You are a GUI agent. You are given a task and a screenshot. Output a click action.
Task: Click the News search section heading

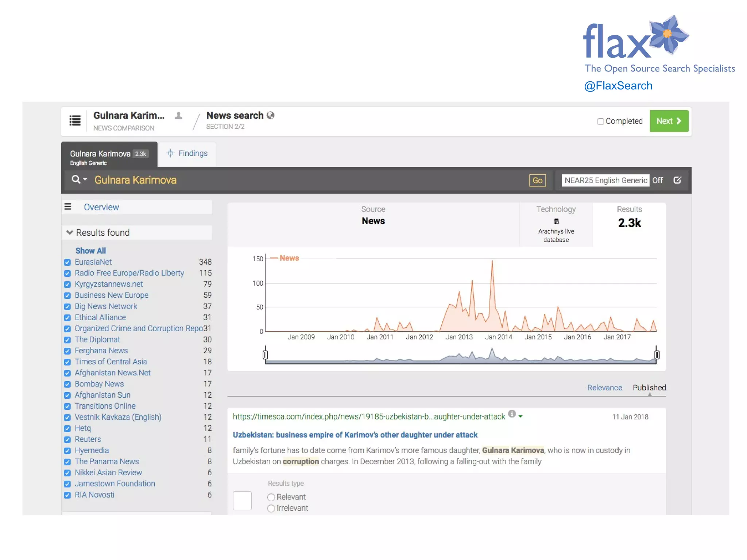click(x=235, y=115)
